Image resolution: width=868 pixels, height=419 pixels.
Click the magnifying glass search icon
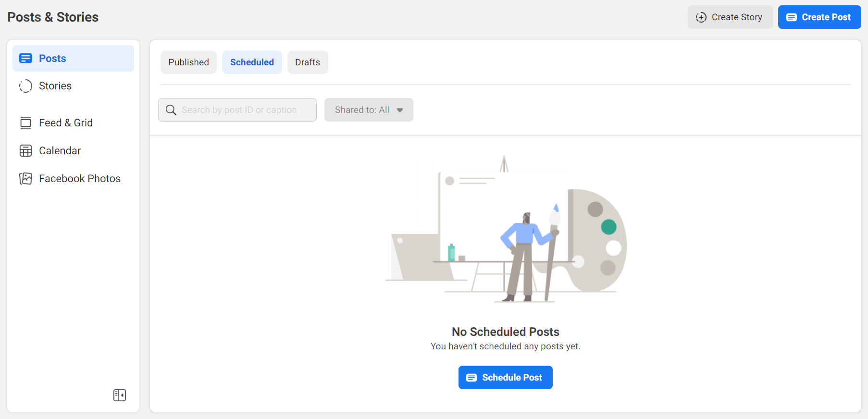[x=171, y=110]
